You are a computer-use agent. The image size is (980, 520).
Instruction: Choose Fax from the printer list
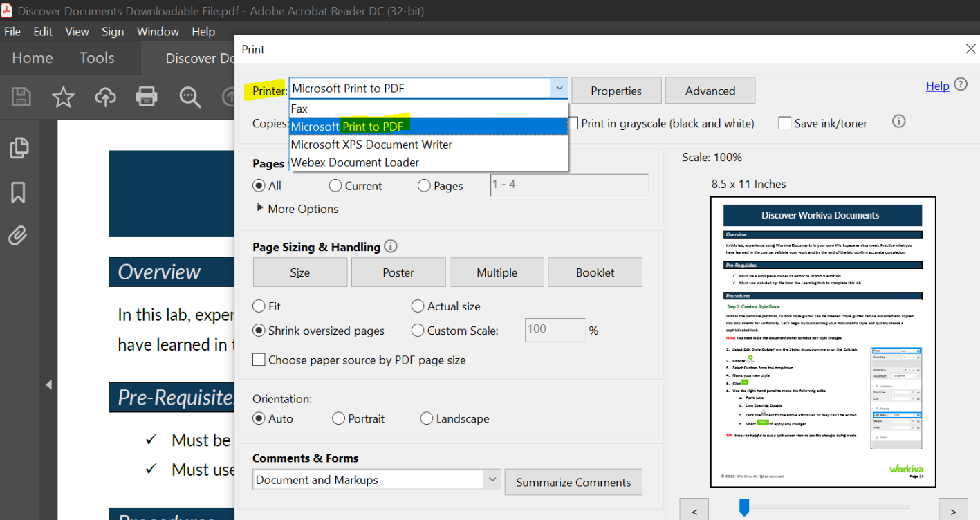pos(429,109)
